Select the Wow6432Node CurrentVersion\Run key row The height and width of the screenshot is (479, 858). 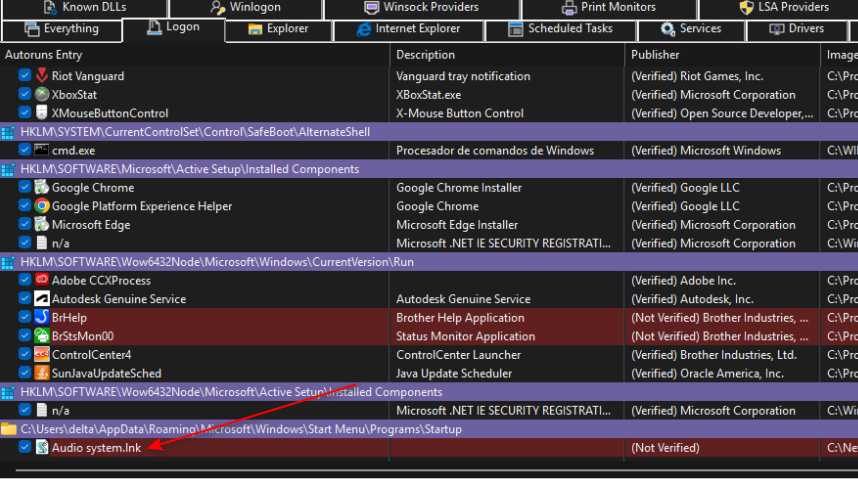click(x=429, y=262)
